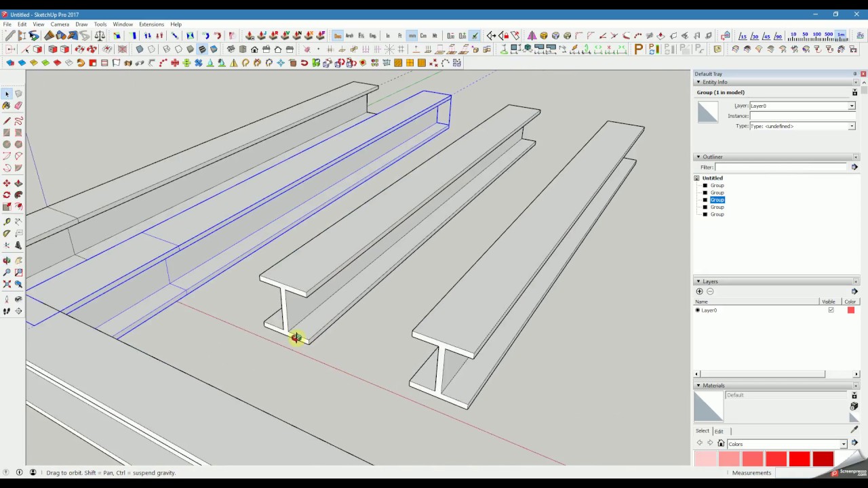Set the 15 degree angle preset
This screenshot has width=868, height=488.
click(x=743, y=36)
